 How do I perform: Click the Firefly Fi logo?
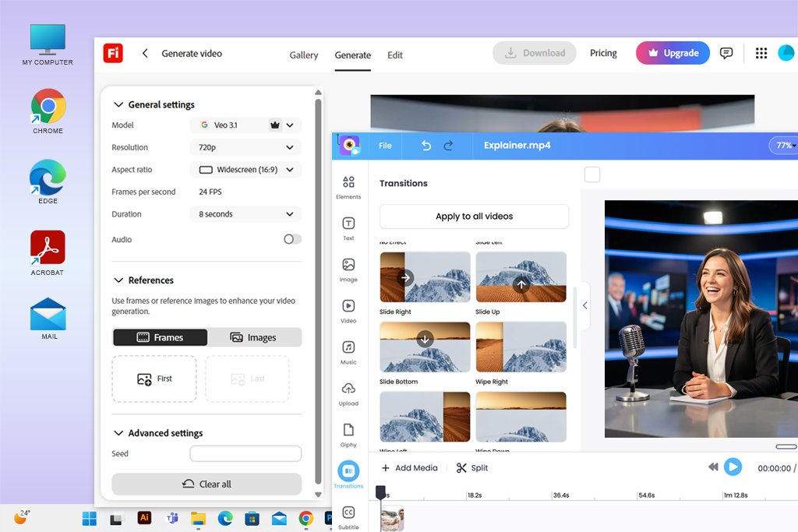click(113, 53)
